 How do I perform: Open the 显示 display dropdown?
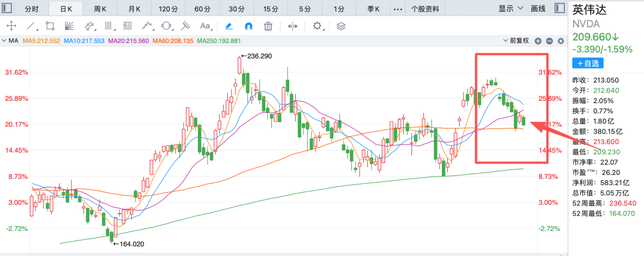tap(511, 8)
